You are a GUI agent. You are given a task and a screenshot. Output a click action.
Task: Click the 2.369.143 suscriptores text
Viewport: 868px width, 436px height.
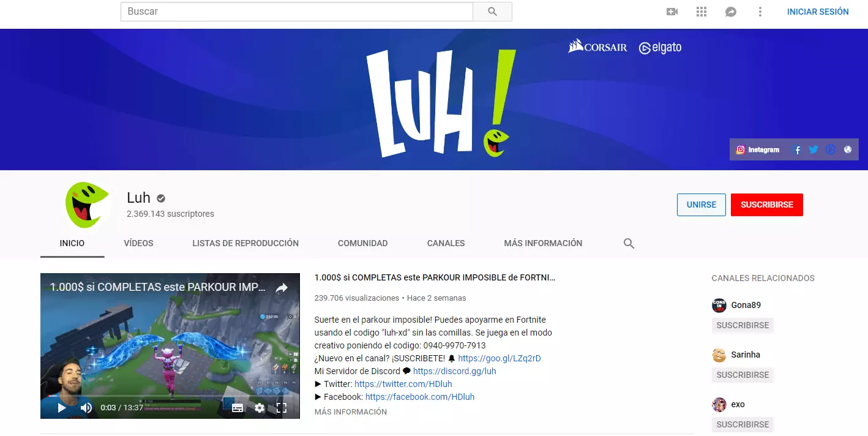(170, 214)
